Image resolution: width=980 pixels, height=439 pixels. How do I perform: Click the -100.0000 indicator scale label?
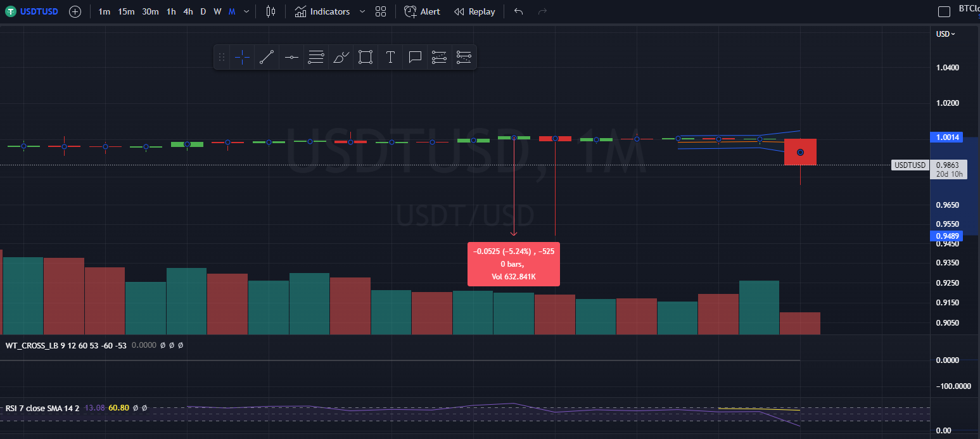click(x=952, y=386)
